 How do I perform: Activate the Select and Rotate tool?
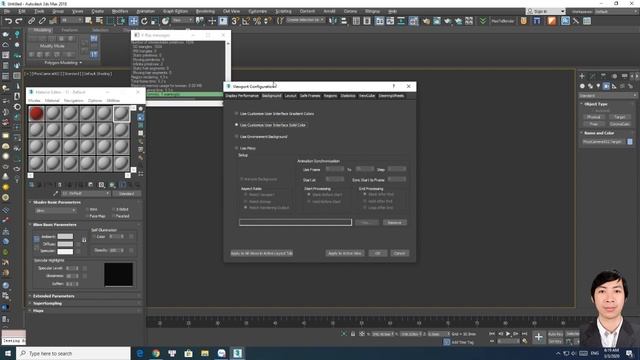pyautogui.click(x=144, y=21)
